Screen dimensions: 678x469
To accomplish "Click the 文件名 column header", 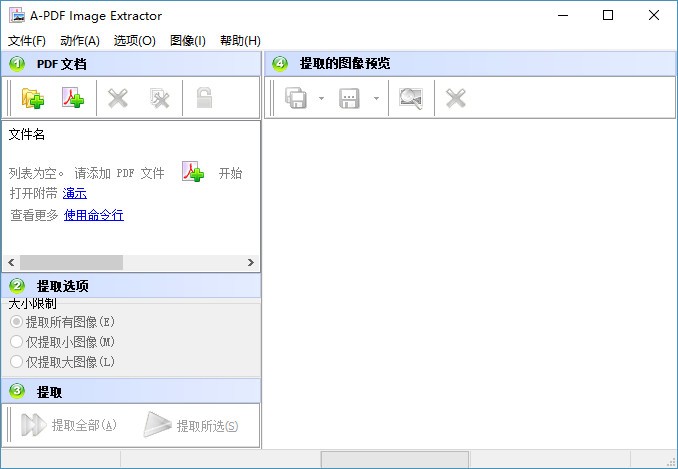I will [27, 134].
